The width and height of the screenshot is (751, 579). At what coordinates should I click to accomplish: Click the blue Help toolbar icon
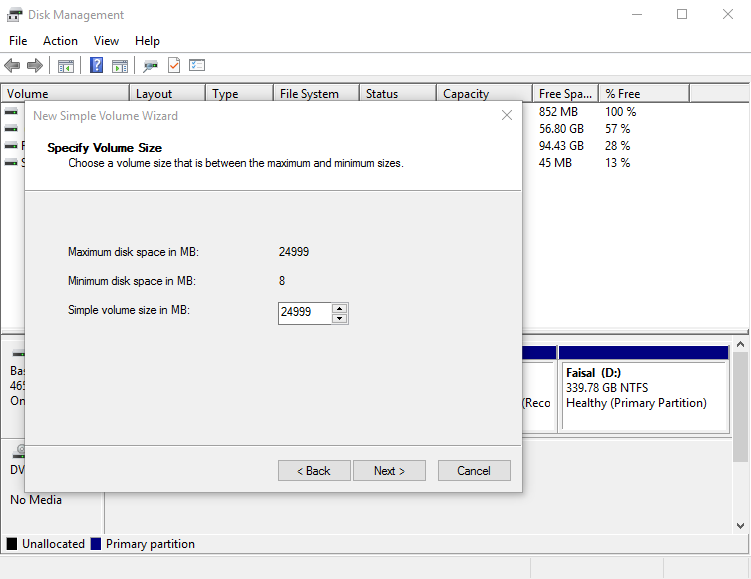97,66
